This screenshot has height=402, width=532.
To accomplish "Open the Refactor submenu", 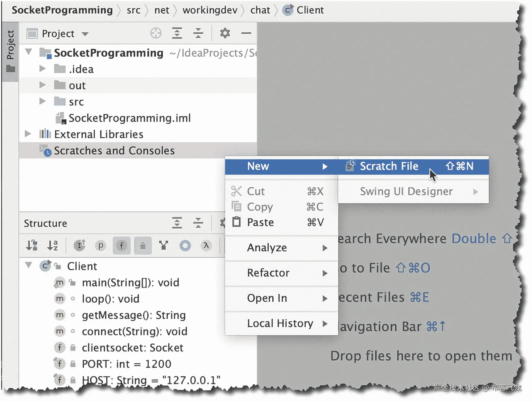I will (282, 273).
